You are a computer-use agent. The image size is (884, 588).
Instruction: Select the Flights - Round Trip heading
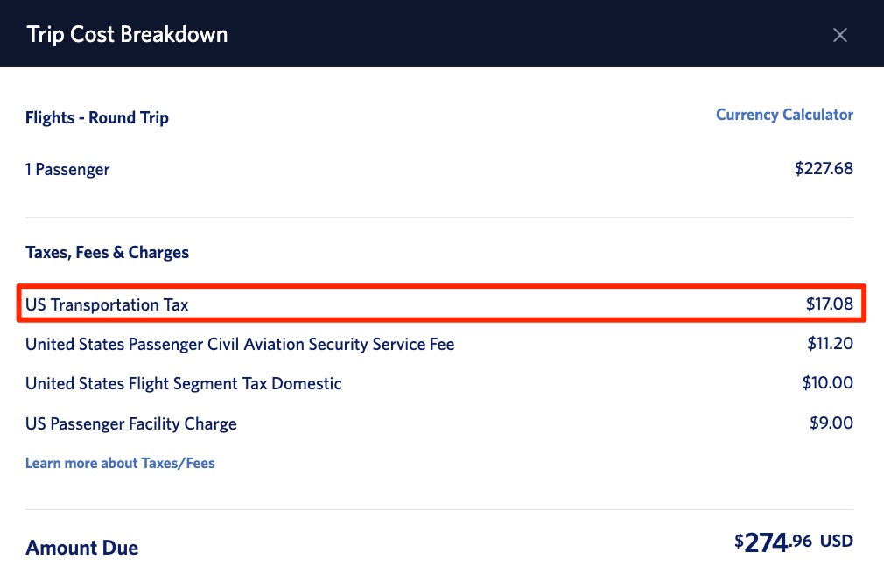[97, 118]
